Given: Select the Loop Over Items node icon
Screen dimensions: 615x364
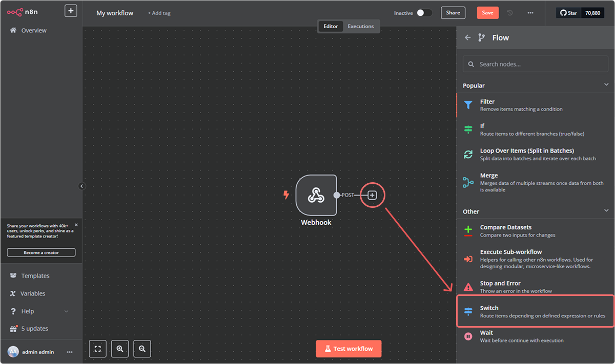Looking at the screenshot, I should pyautogui.click(x=468, y=154).
